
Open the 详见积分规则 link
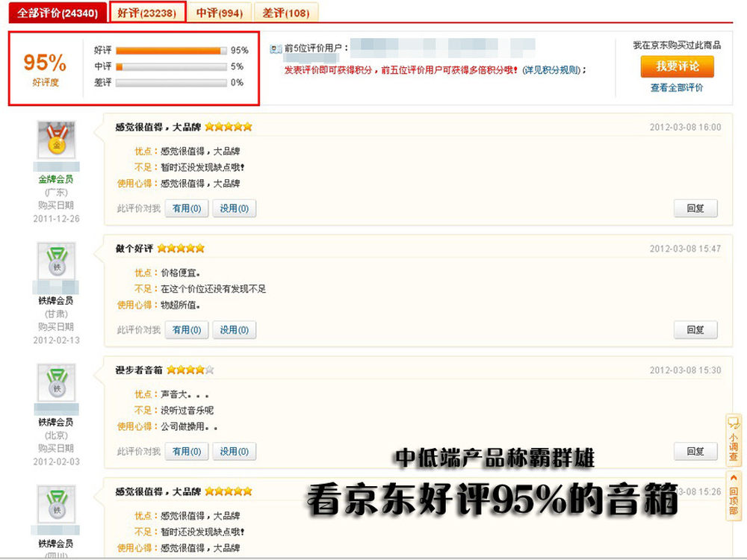click(x=552, y=70)
